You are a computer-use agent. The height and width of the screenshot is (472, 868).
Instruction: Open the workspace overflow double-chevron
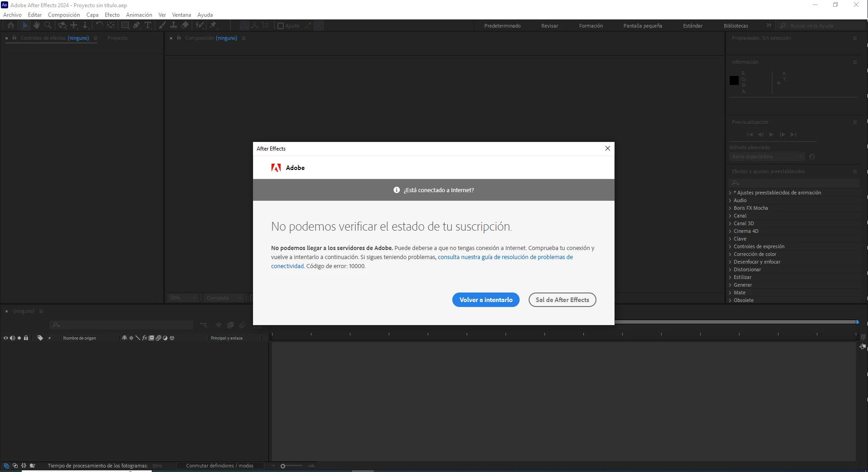[x=769, y=25]
